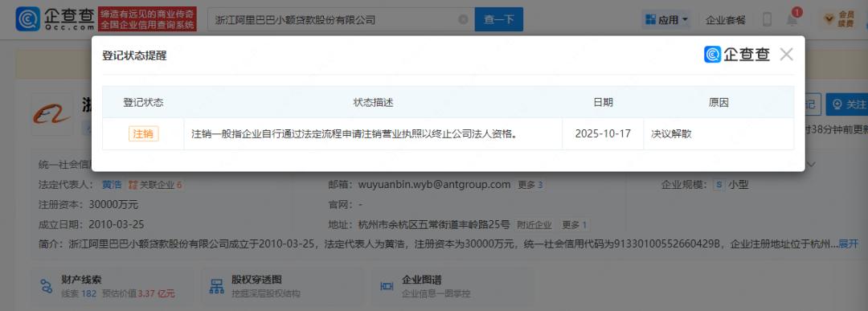
Task: Click the 企查查 logo inside dialog
Action: coord(737,54)
